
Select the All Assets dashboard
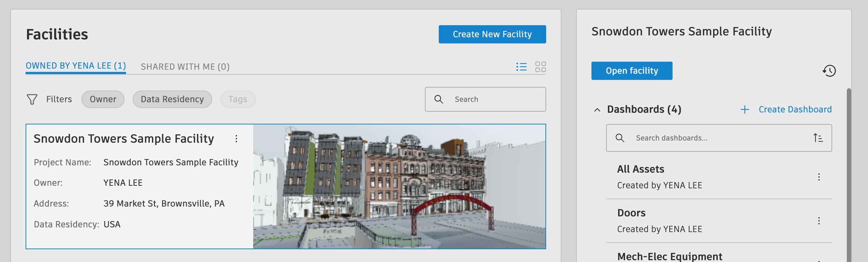click(x=719, y=177)
